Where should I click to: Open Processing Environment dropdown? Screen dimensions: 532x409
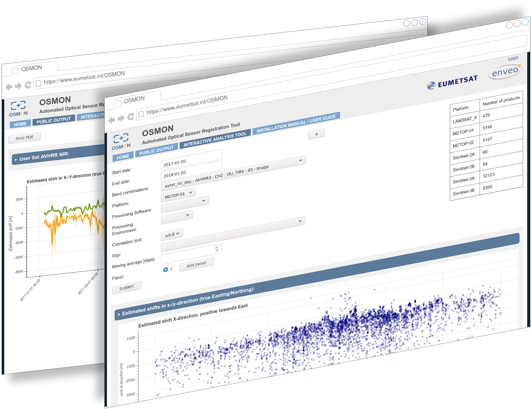point(177,217)
